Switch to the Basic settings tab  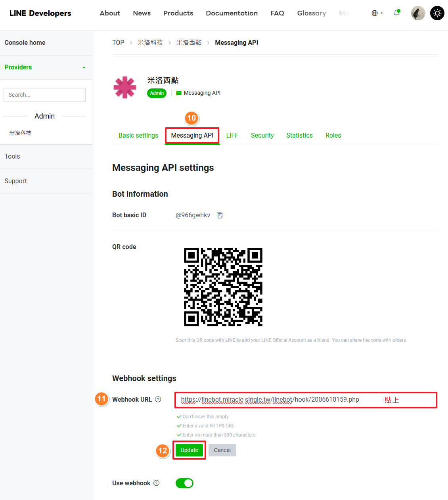pyautogui.click(x=138, y=136)
